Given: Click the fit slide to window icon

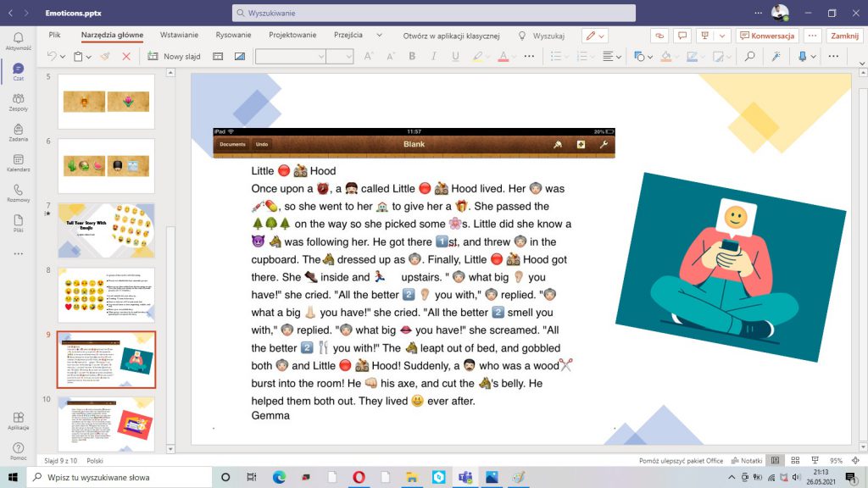Looking at the screenshot, I should (854, 460).
